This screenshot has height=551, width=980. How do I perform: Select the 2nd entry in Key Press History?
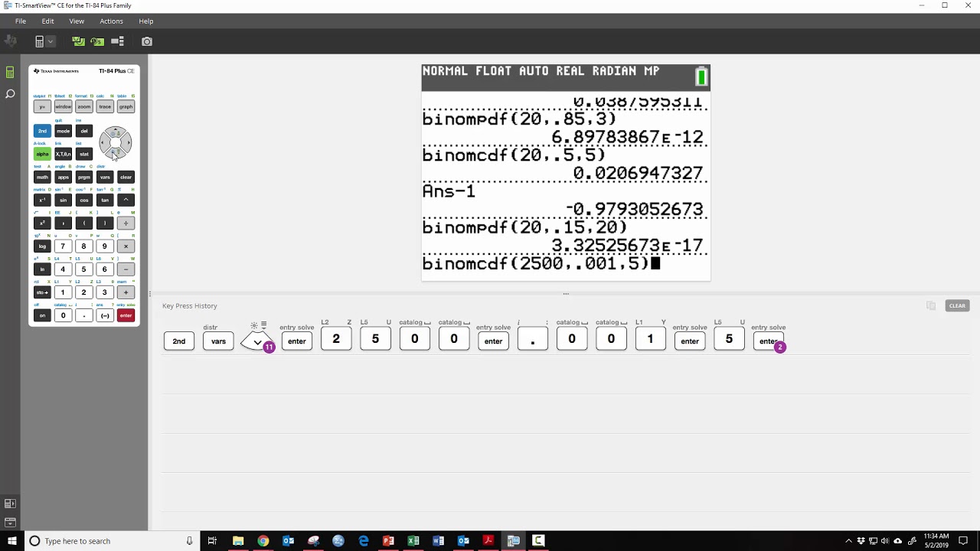coord(179,341)
